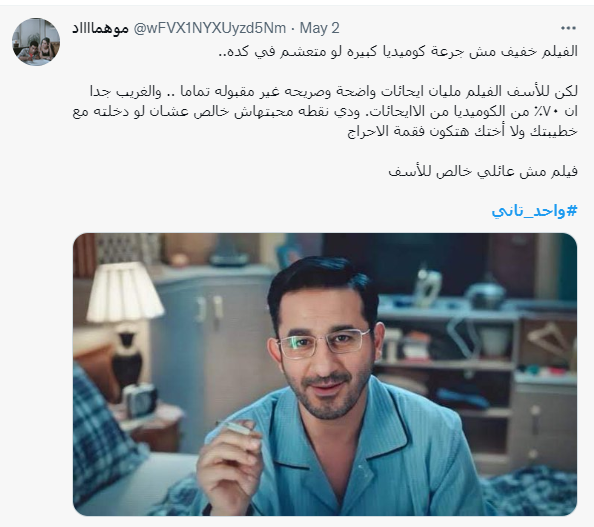The height and width of the screenshot is (527, 594).
Task: Click the man's eyeglasses in the photo
Action: [x=323, y=344]
